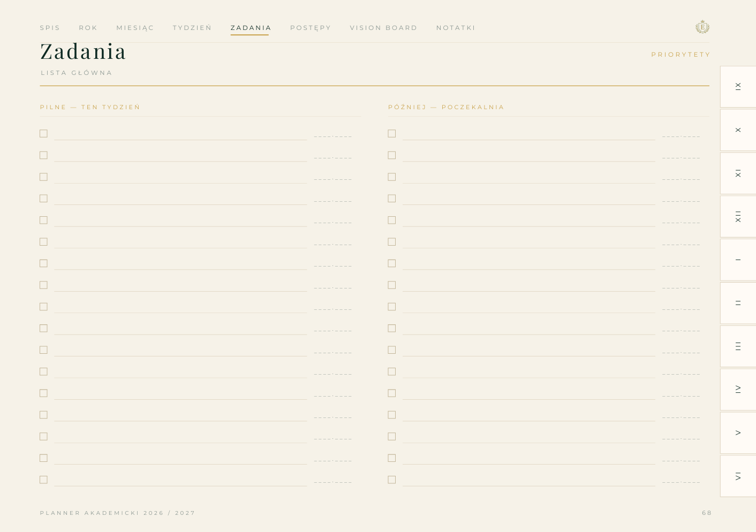The image size is (756, 532).
Task: Click the first date field under PÓŹNIEJ
Action: click(x=681, y=136)
